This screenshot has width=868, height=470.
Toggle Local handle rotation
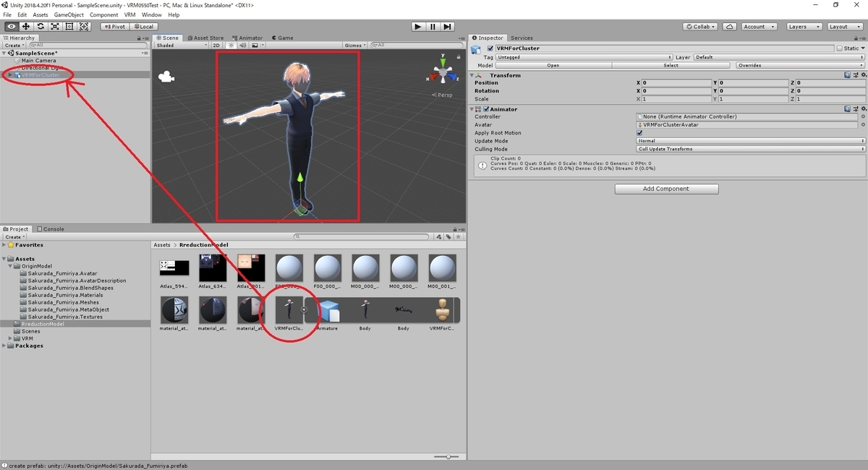pyautogui.click(x=142, y=27)
